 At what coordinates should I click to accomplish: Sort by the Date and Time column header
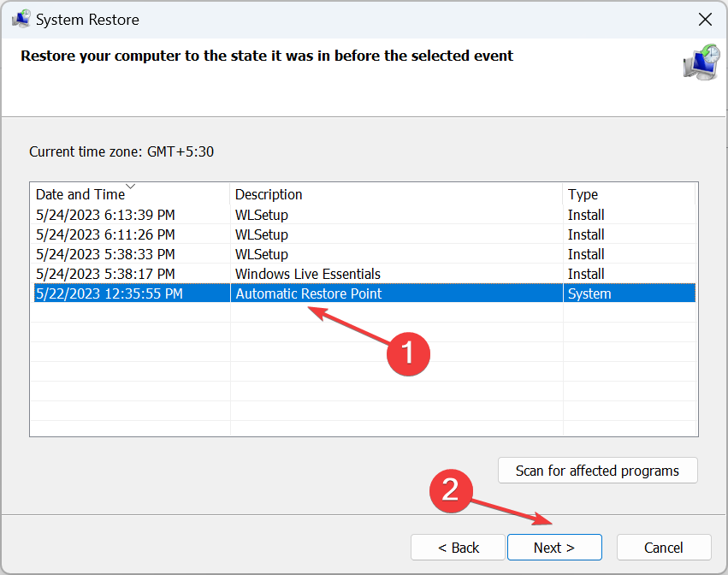point(80,194)
